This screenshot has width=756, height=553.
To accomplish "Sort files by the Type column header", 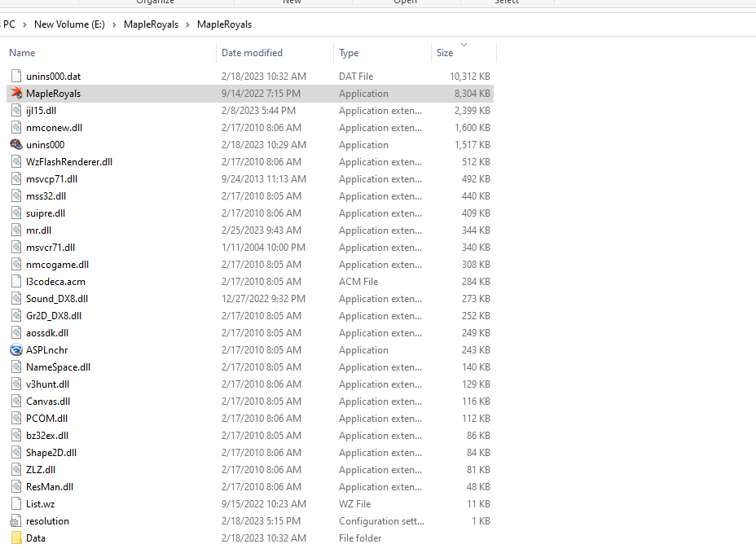I will click(349, 53).
